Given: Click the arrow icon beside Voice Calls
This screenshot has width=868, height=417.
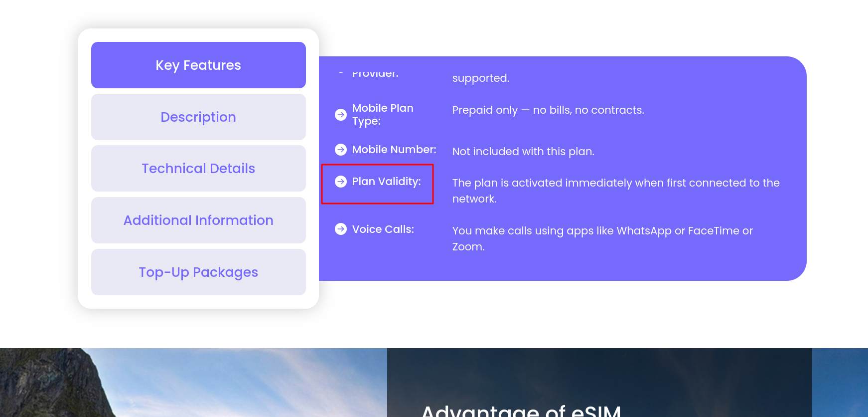Looking at the screenshot, I should [x=341, y=229].
